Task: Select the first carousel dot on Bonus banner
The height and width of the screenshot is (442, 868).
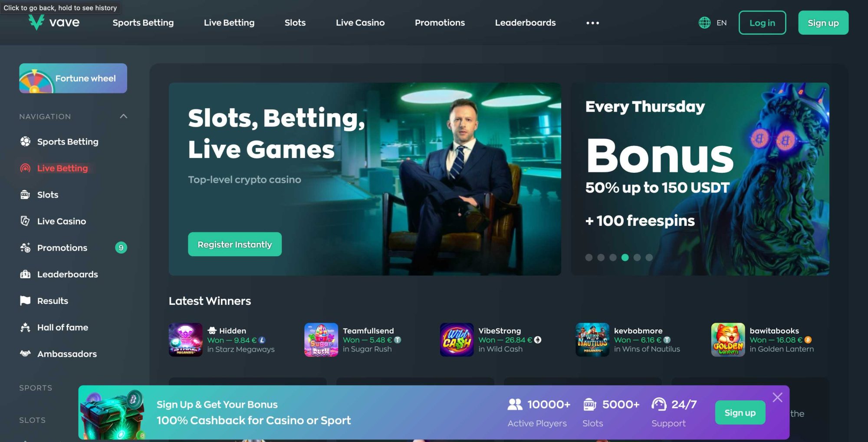Action: (x=589, y=257)
